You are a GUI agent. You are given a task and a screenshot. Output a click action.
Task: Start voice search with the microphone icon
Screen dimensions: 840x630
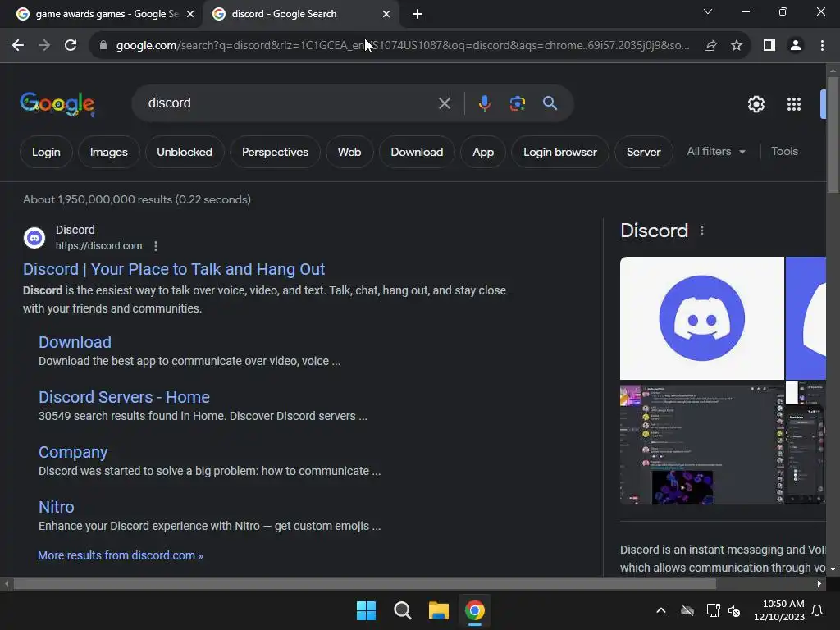click(x=484, y=103)
